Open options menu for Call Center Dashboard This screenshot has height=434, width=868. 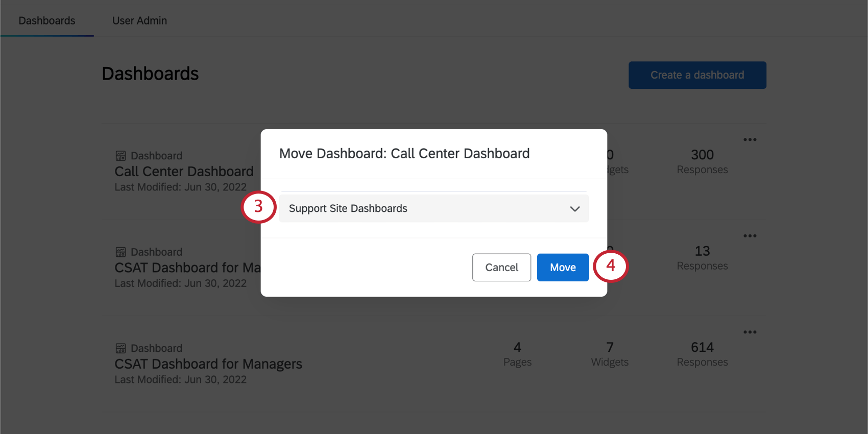coord(750,139)
